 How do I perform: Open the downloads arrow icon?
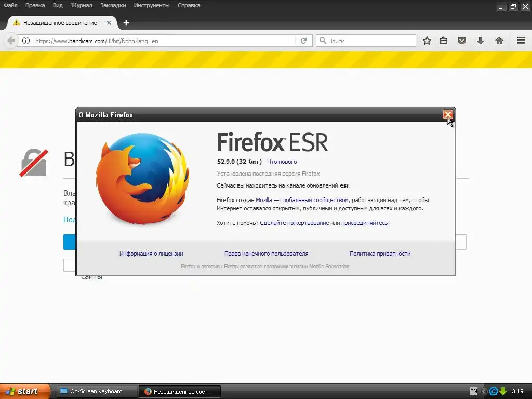481,41
